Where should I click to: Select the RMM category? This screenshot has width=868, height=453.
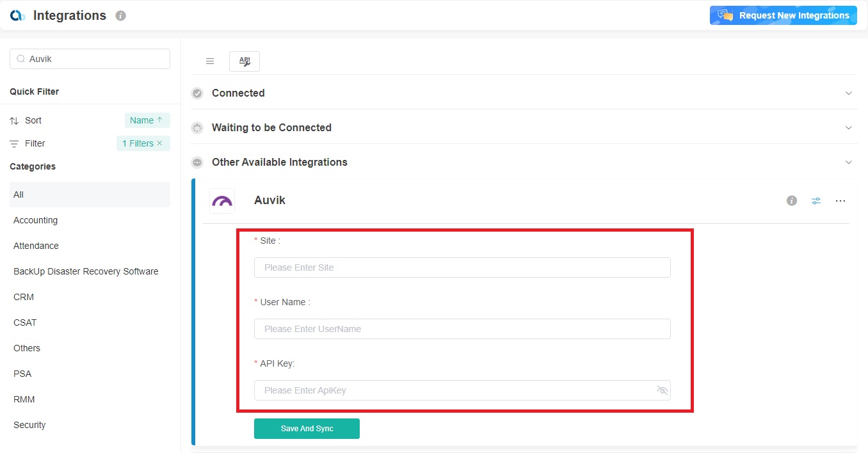(24, 399)
